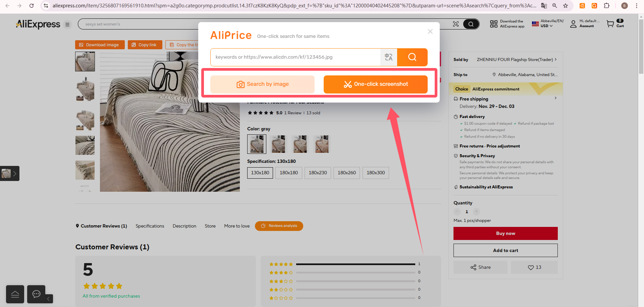Go back with browser back arrow

tap(7, 6)
